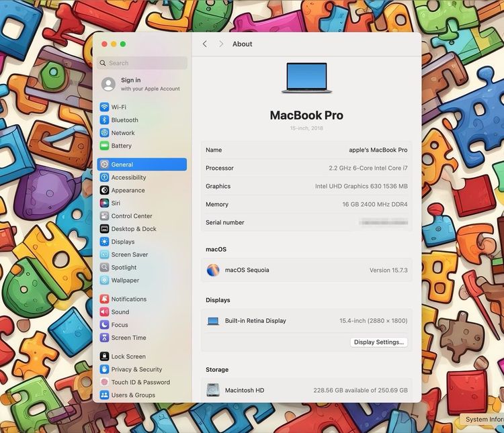The height and width of the screenshot is (433, 504).
Task: Click the Memory row label
Action: 217,204
